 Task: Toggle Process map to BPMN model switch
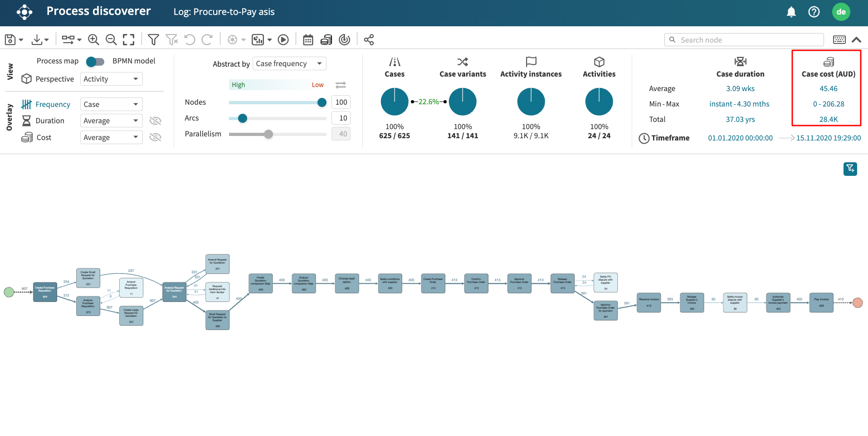[x=95, y=61]
